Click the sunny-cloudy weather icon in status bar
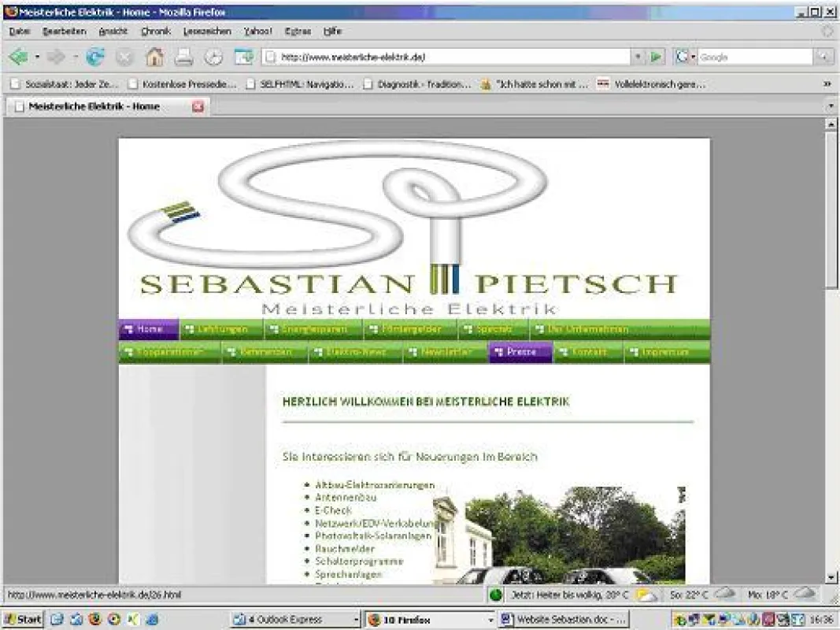Image resolution: width=840 pixels, height=630 pixels. 646,595
